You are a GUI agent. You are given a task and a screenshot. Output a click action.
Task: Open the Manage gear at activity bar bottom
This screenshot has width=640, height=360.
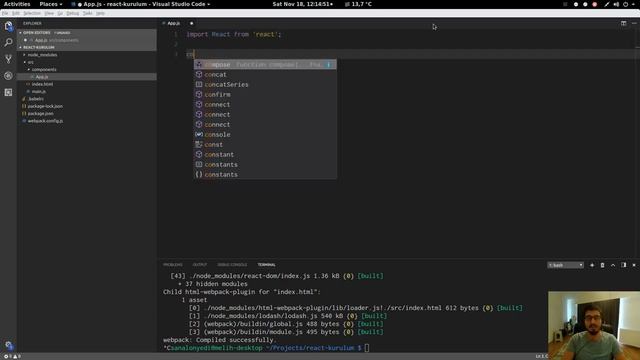coord(9,345)
